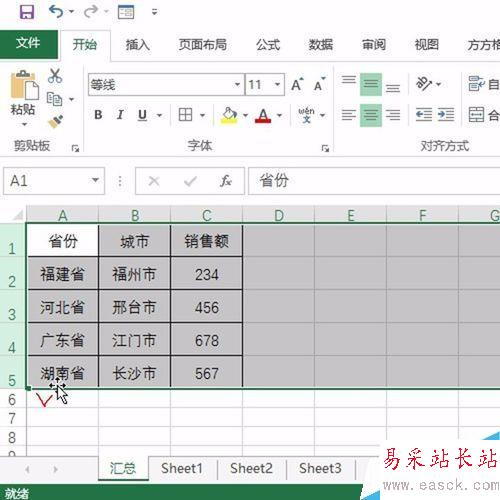Switch to the 数据 ribbon tab

(x=321, y=45)
